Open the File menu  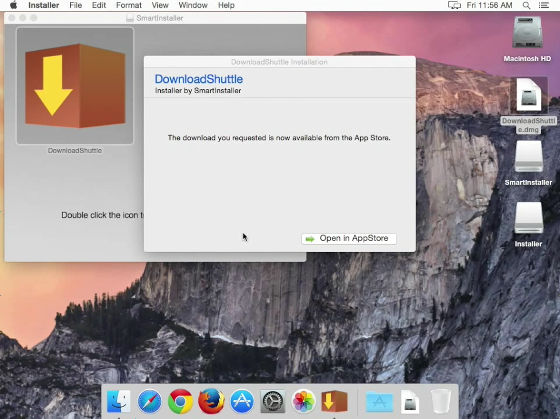pos(76,5)
